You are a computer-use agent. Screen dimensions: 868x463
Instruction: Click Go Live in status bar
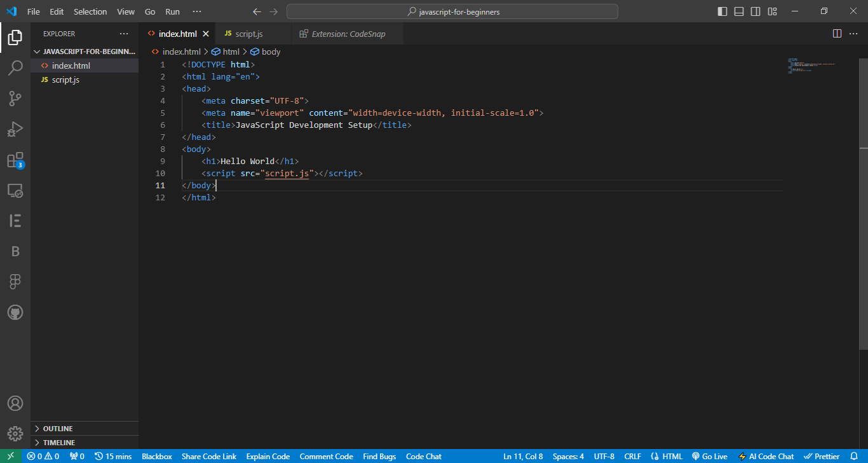point(710,456)
